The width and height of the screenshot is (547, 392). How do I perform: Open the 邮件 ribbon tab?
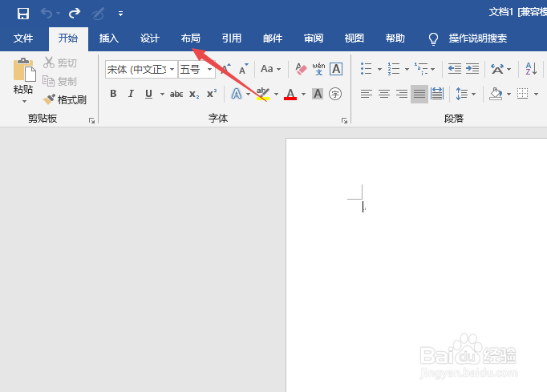[273, 38]
